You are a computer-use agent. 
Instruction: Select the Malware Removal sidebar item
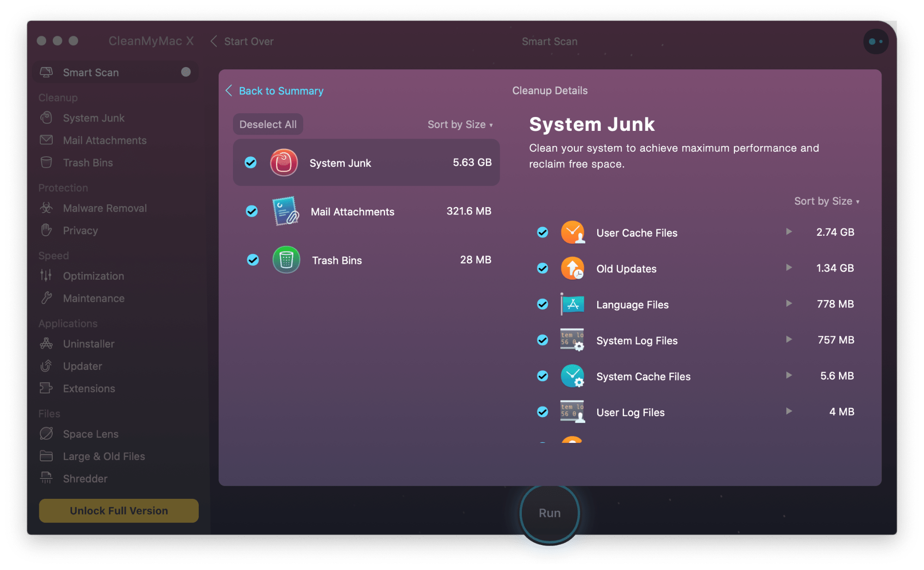[102, 208]
